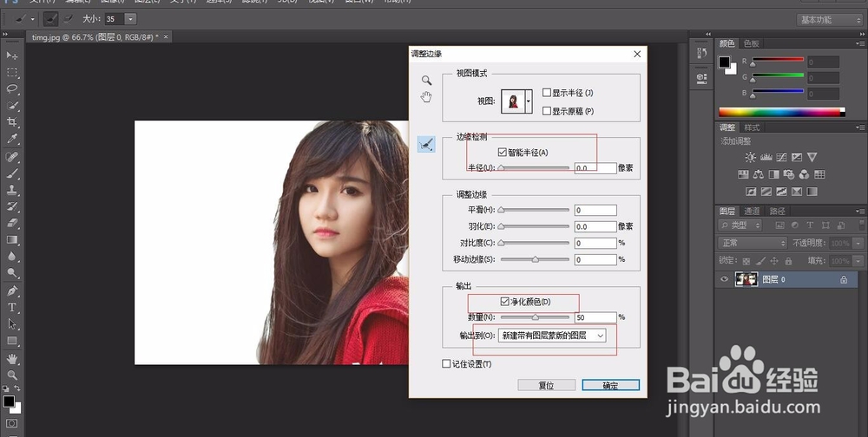
Task: Add a Channel Mixer adjustment
Action: click(805, 175)
